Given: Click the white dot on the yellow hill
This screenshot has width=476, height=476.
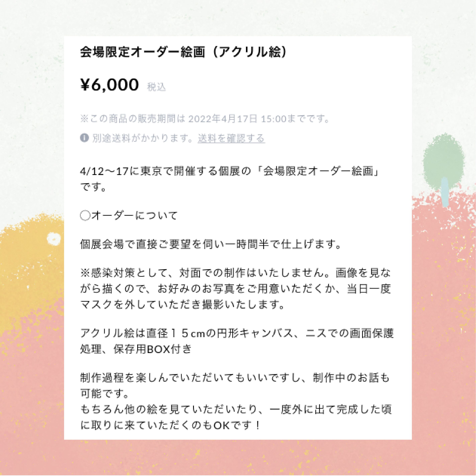Looking at the screenshot, I should coord(54,238).
